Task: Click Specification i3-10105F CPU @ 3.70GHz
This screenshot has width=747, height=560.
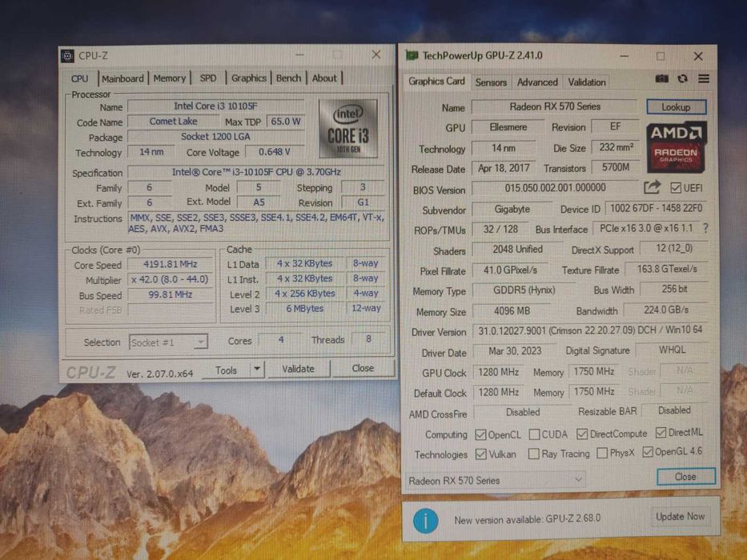Action: point(256,172)
